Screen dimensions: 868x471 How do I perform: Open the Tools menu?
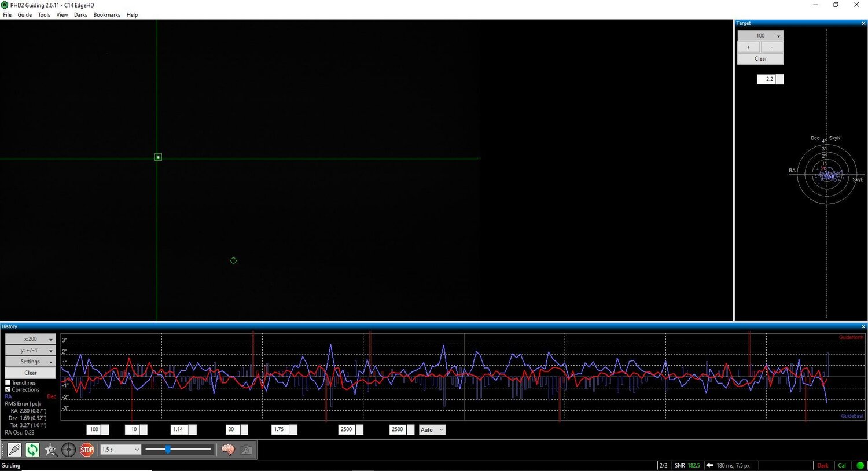[43, 14]
